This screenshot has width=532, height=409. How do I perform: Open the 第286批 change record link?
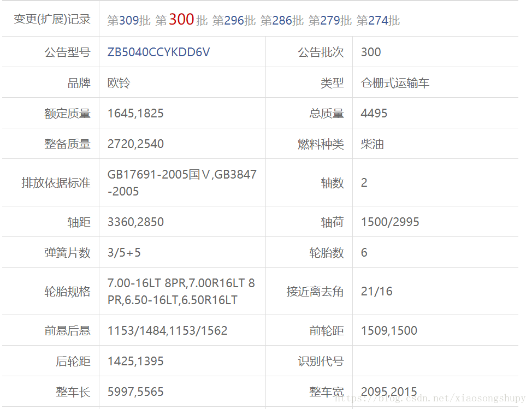click(x=282, y=20)
